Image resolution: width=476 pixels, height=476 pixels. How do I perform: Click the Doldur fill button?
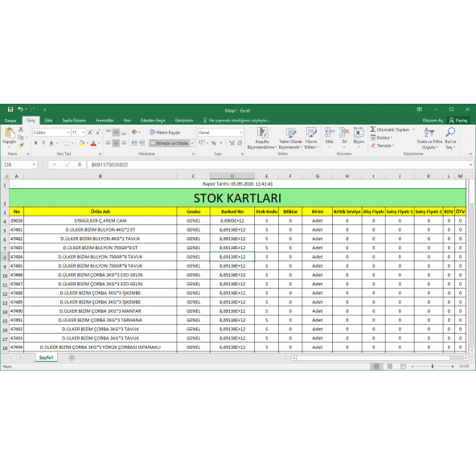[382, 137]
